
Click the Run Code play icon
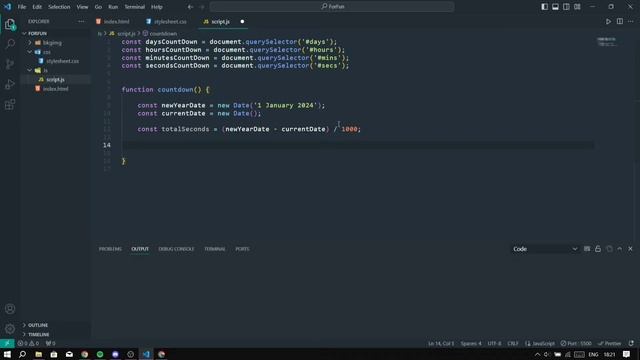[608, 22]
